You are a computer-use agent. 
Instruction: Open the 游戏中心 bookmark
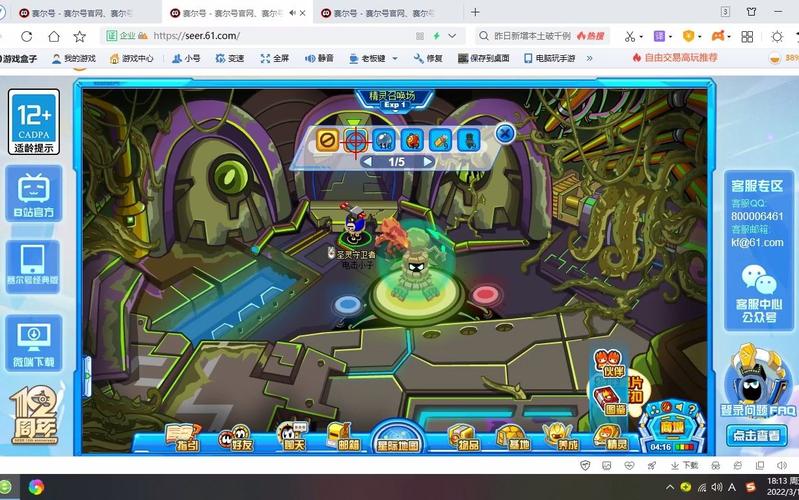(131, 59)
